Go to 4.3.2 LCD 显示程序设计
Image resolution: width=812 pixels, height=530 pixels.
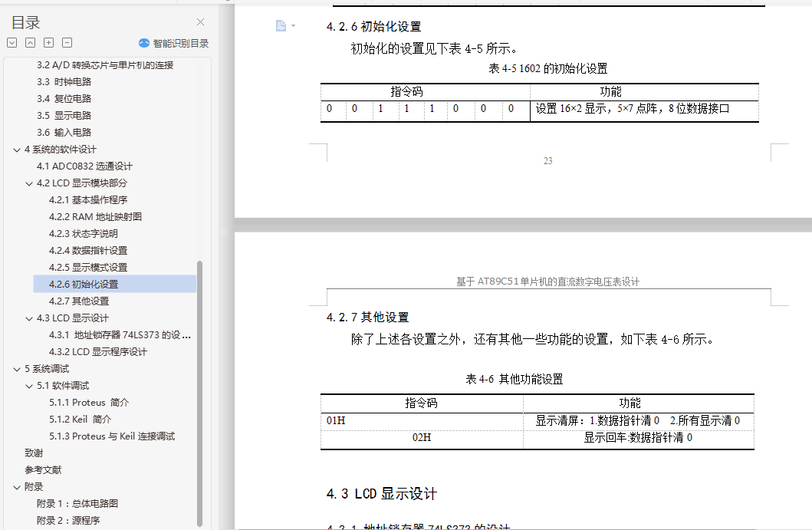(98, 352)
